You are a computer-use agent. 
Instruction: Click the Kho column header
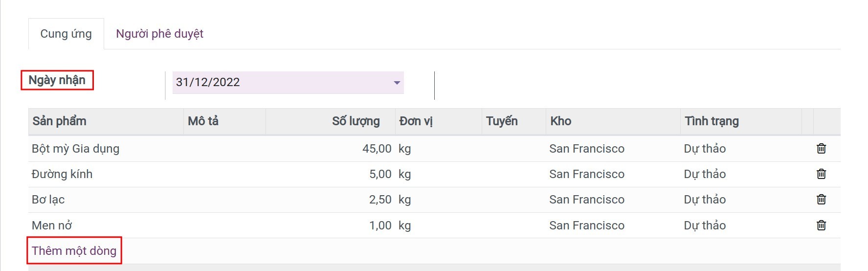[x=561, y=121]
